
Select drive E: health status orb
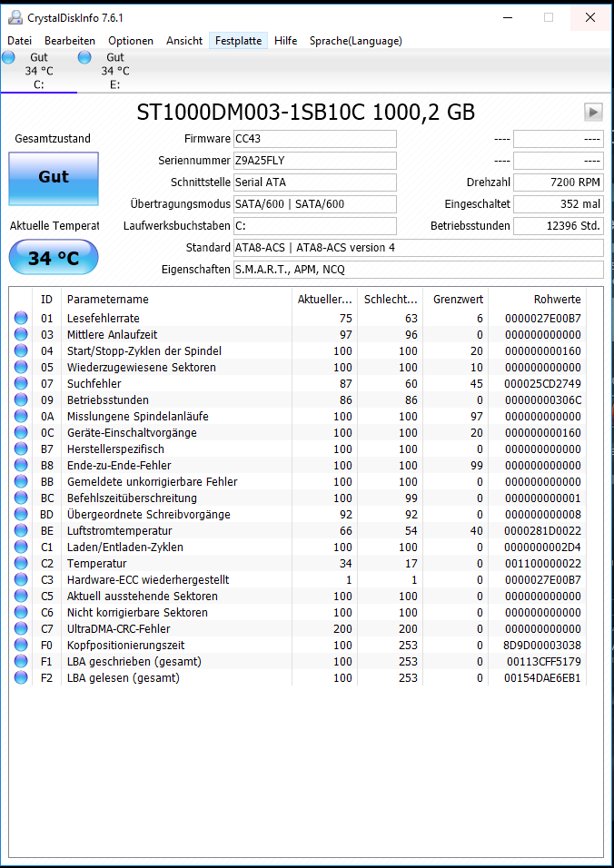(x=84, y=57)
